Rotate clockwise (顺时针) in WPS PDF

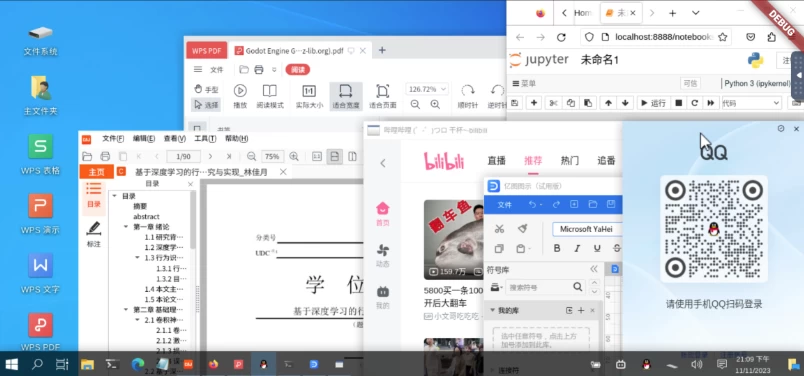(468, 96)
